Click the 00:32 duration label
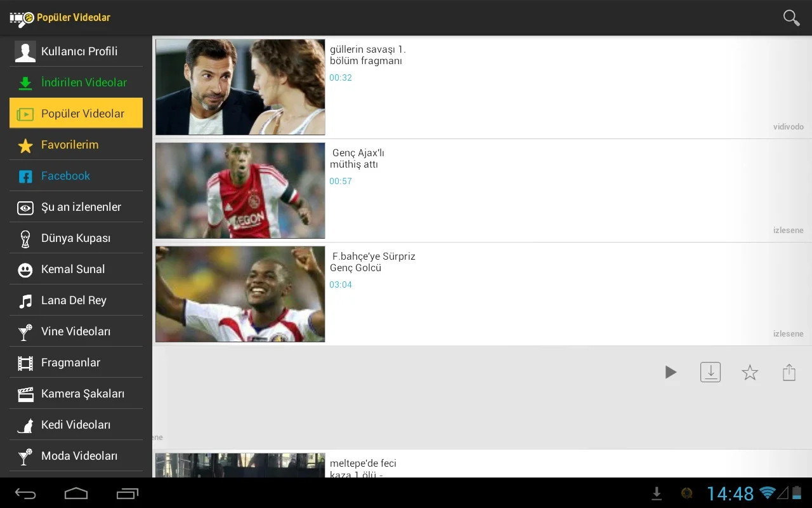Screen dimensions: 812x508 click(x=341, y=77)
